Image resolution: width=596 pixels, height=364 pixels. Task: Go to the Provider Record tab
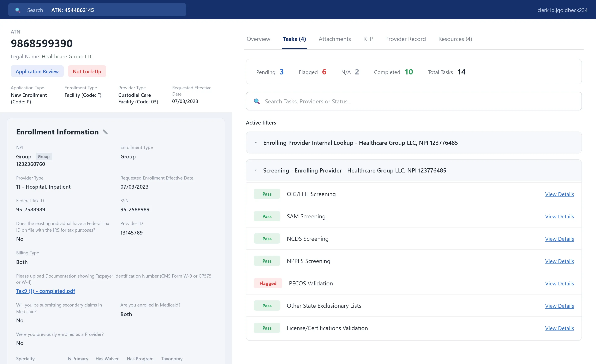click(405, 39)
